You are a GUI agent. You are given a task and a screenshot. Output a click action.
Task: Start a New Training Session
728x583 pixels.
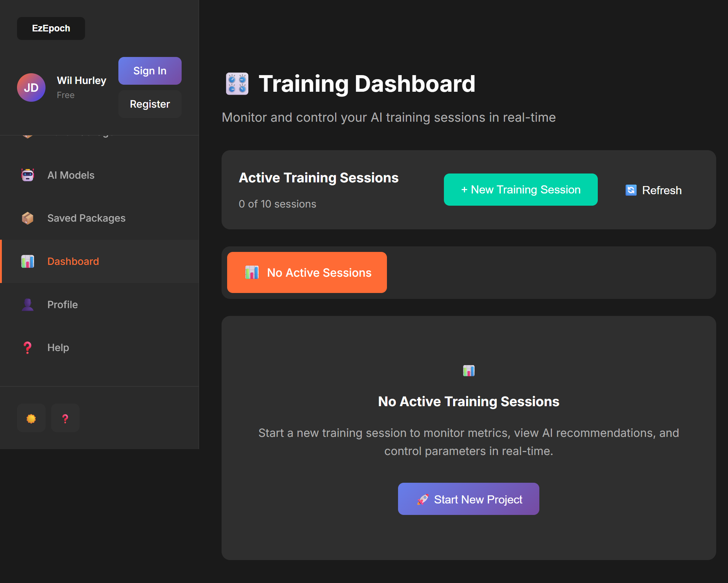point(520,189)
